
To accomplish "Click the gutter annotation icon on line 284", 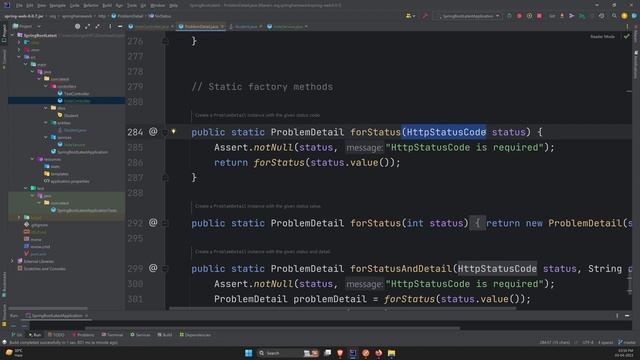I will tap(153, 131).
